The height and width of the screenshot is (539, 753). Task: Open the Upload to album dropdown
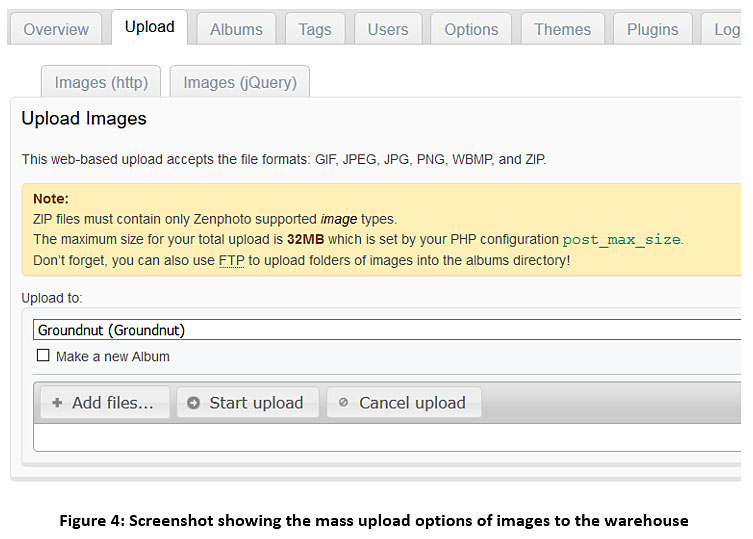(388, 330)
